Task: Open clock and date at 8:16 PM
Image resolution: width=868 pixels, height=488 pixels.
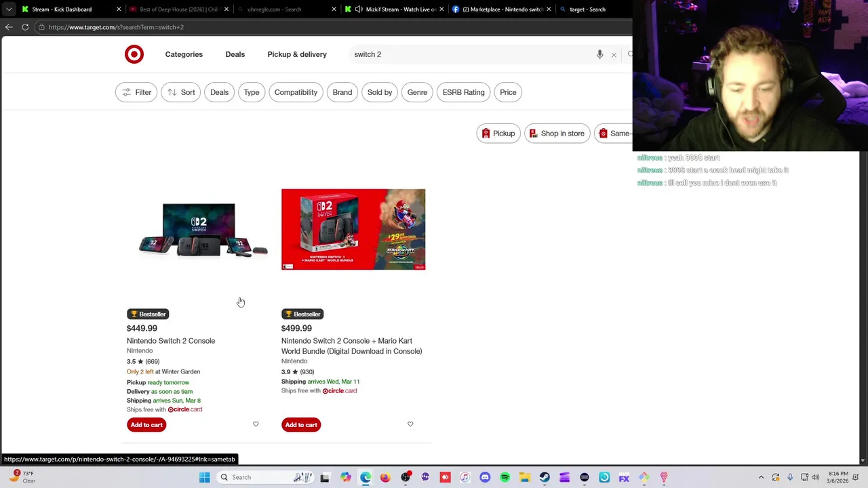Action: (838, 477)
